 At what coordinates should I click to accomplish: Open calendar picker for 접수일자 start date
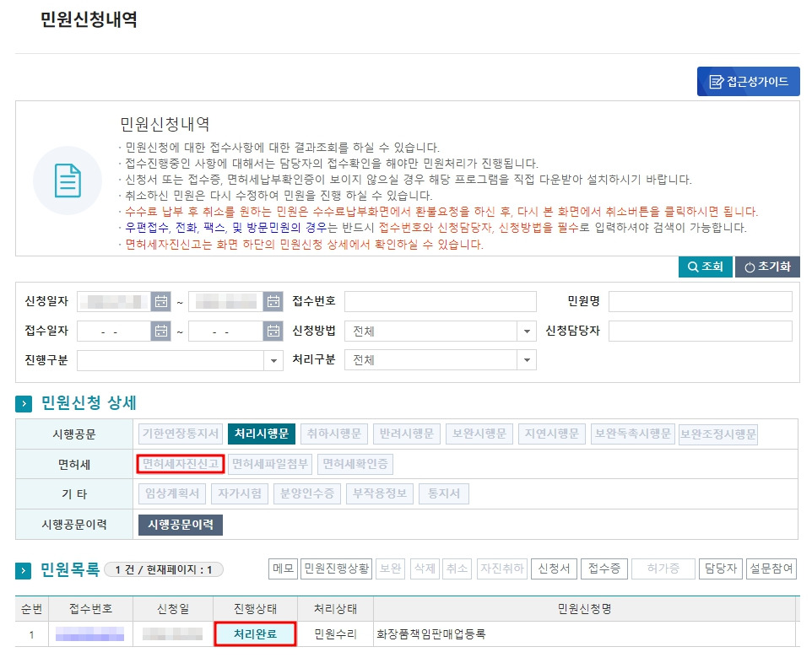tap(161, 331)
